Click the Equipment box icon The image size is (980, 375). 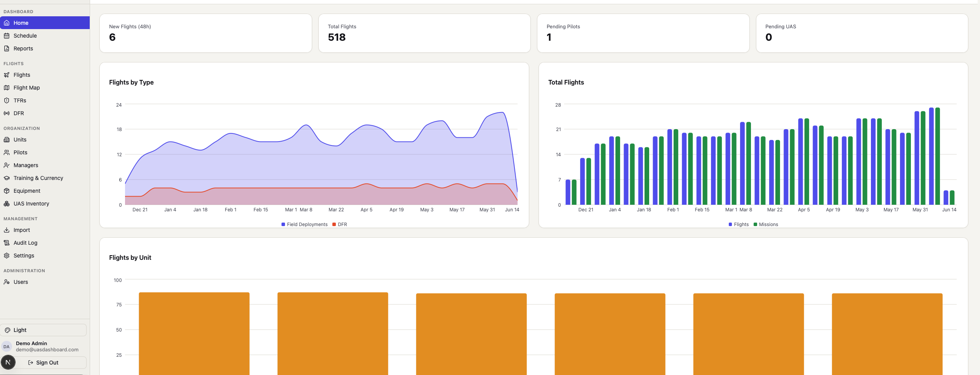pos(7,191)
